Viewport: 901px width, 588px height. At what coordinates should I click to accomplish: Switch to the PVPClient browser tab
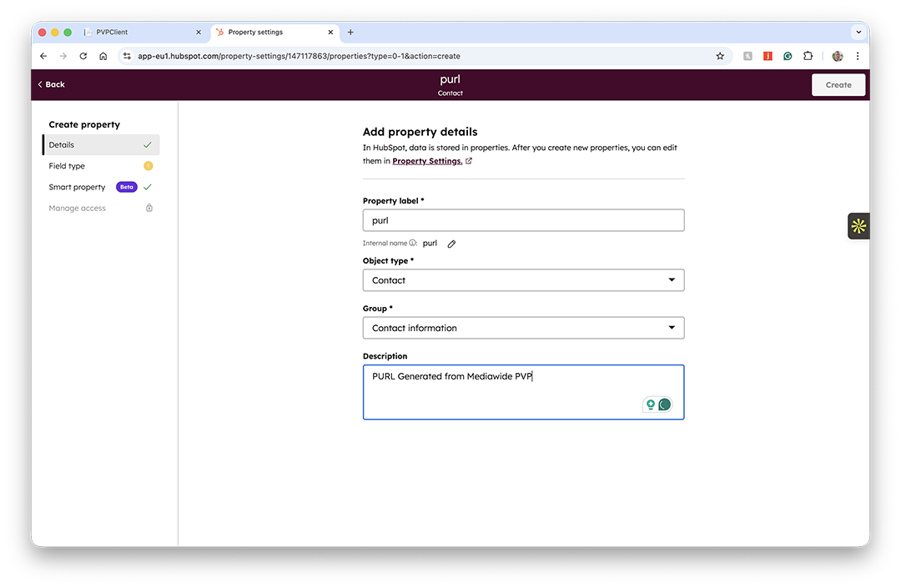coord(142,33)
